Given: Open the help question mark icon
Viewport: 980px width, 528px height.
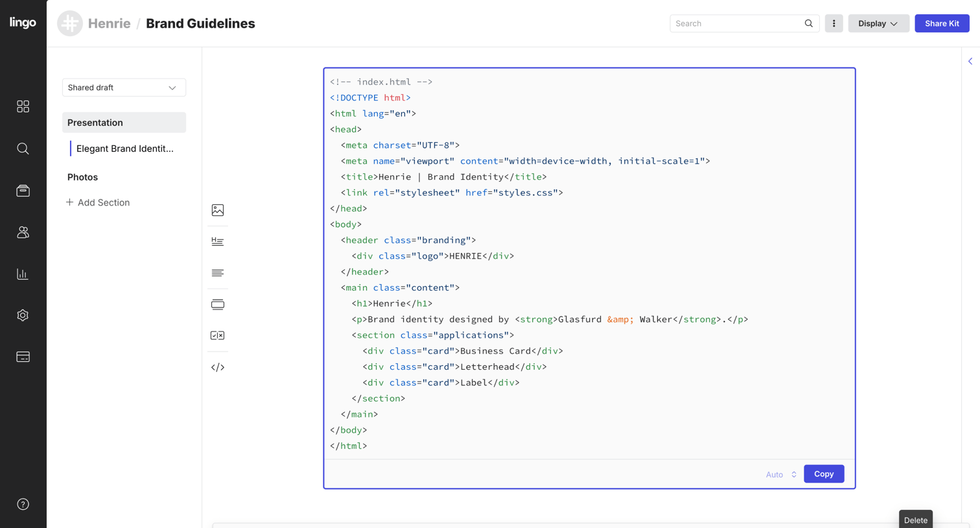Looking at the screenshot, I should pyautogui.click(x=23, y=504).
